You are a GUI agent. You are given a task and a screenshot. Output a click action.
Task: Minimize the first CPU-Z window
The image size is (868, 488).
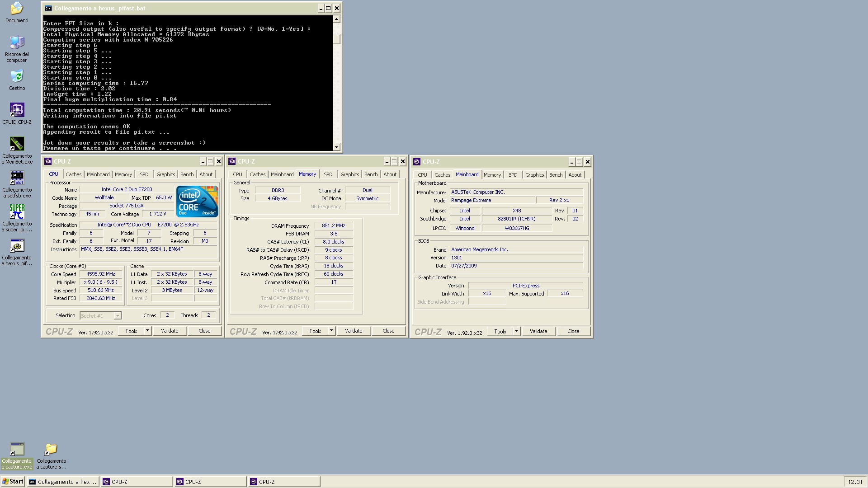point(203,161)
